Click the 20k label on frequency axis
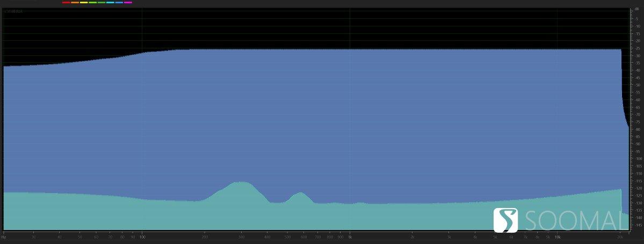644x244 pixels. tap(620, 237)
